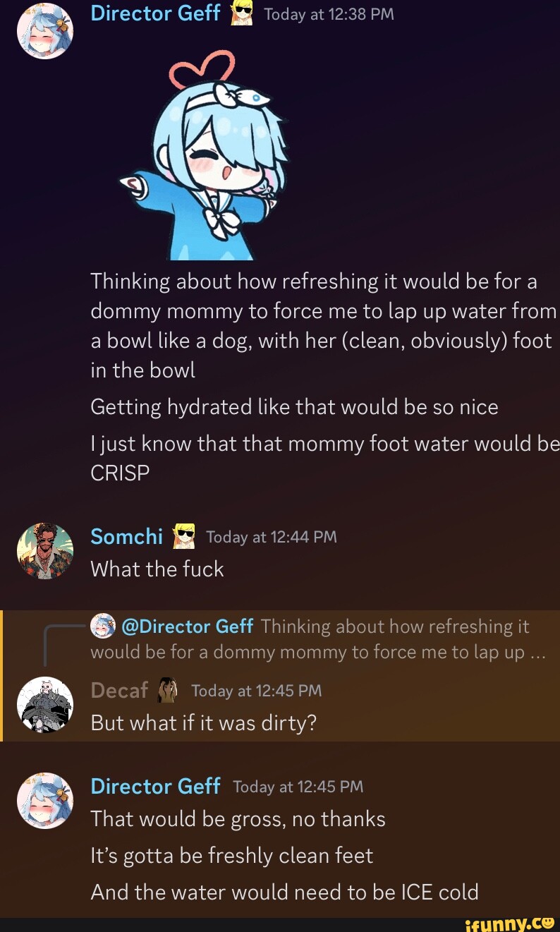Click Decaf's profile avatar
The width and height of the screenshot is (560, 932).
[x=44, y=705]
